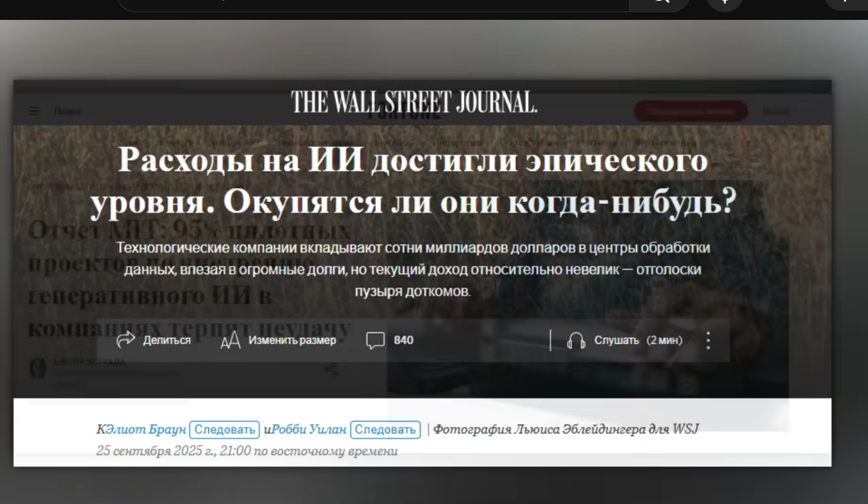Click the 840 comments count
This screenshot has width=868, height=504.
pyautogui.click(x=403, y=340)
